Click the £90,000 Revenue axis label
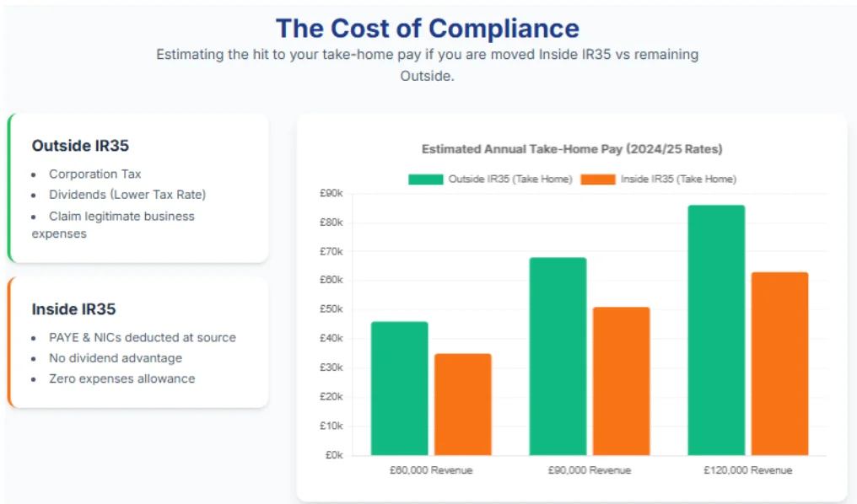Screen dimensions: 857x504 (588, 469)
